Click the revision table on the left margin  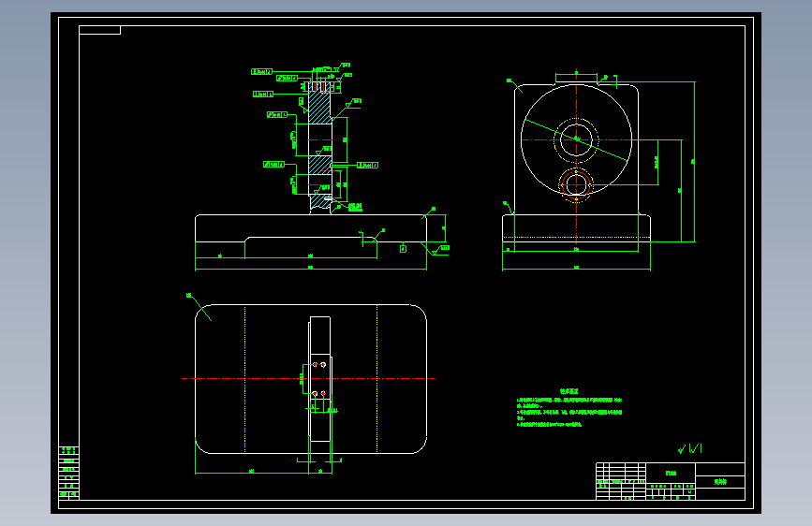coord(69,472)
